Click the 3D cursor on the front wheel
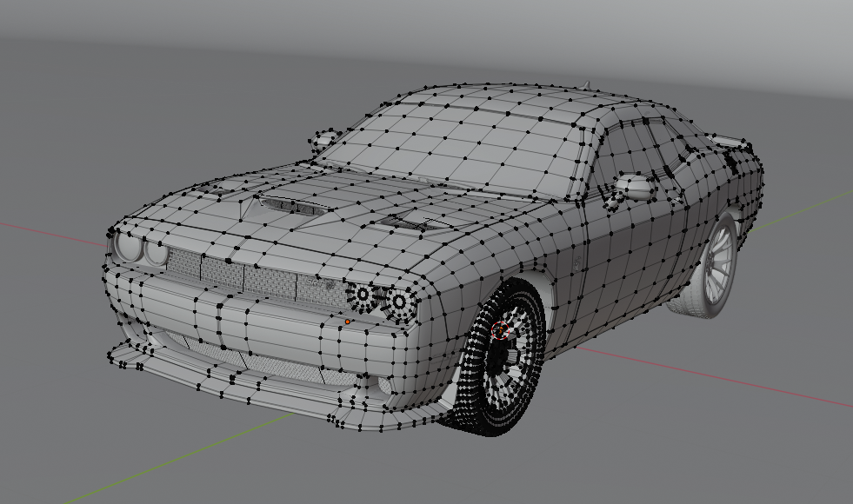The height and width of the screenshot is (504, 853). click(501, 330)
